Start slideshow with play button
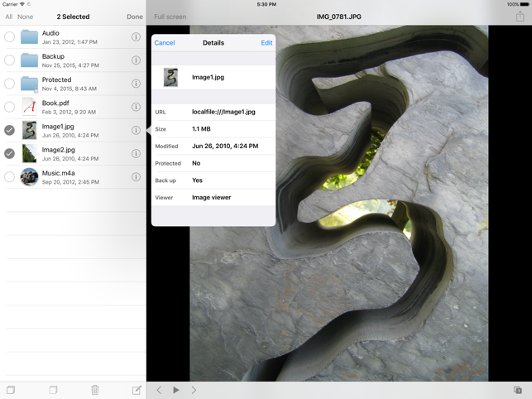The height and width of the screenshot is (399, 532). tap(176, 390)
